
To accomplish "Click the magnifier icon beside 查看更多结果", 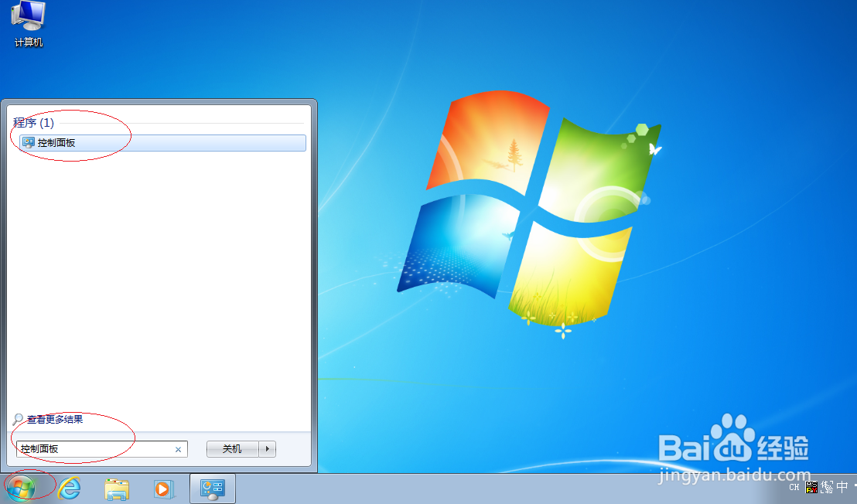I will click(18, 420).
